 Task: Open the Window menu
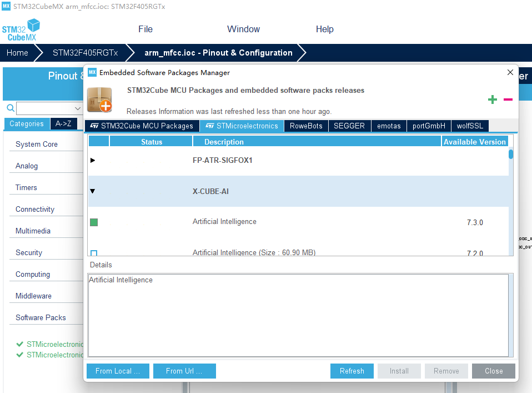243,29
